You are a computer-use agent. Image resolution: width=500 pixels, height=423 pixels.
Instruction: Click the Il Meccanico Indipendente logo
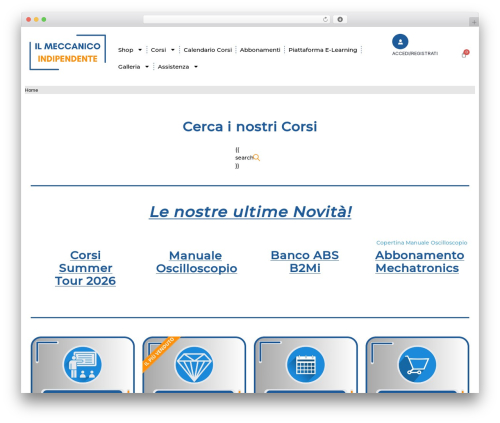click(68, 52)
